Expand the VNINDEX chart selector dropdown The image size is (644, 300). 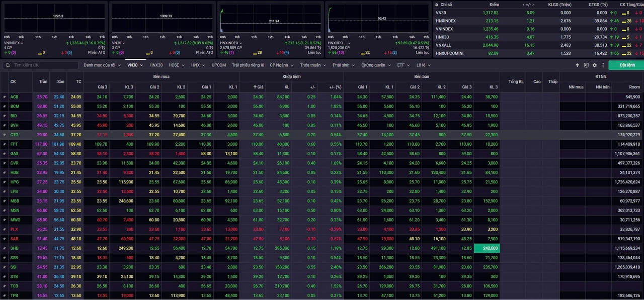pos(22,43)
